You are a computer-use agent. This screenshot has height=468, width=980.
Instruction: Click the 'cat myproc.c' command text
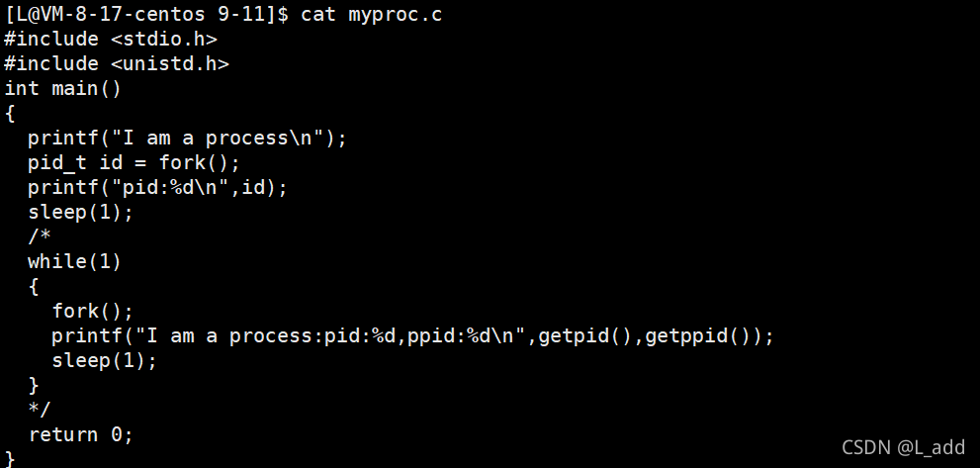click(x=371, y=14)
